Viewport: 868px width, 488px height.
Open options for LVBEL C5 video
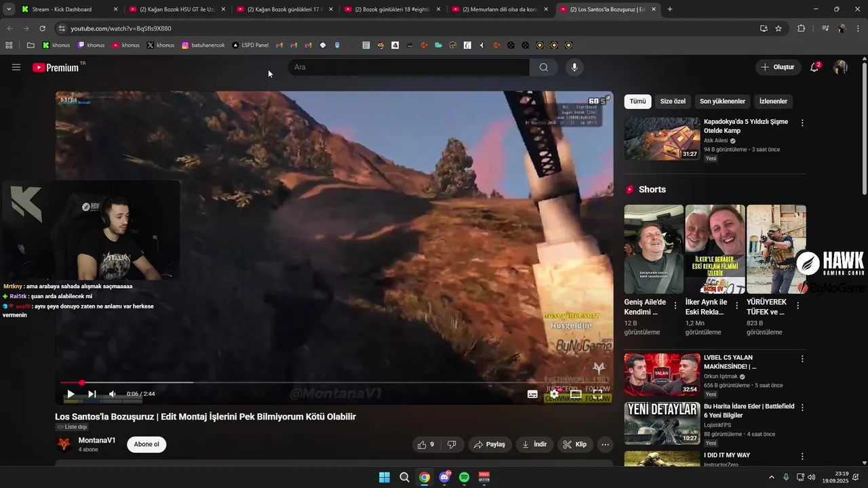[x=802, y=359]
